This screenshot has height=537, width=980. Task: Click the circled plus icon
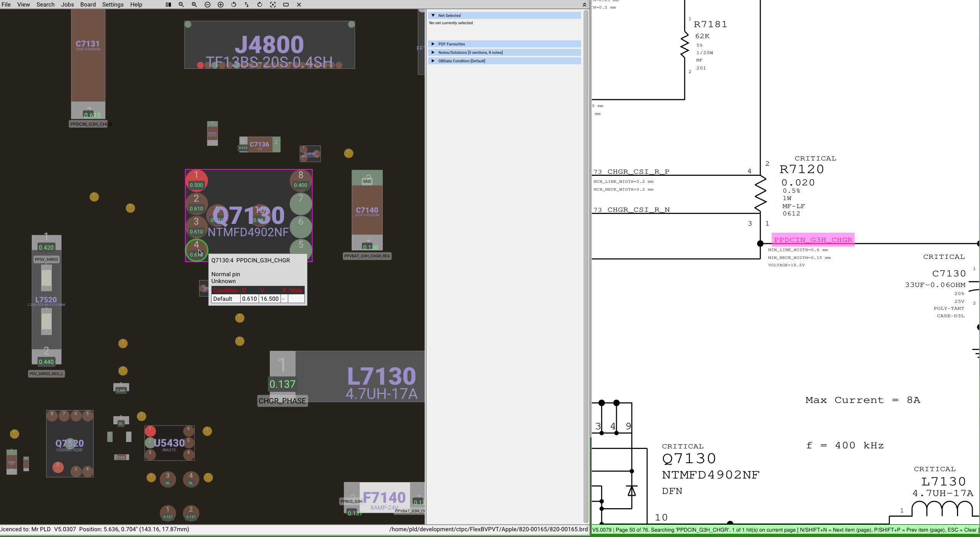[221, 5]
